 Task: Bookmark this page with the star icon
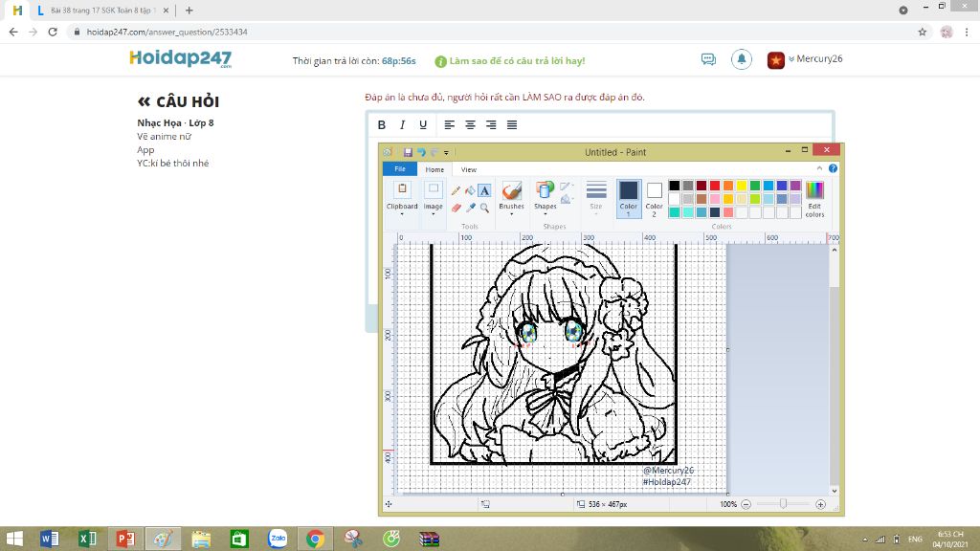tap(922, 32)
